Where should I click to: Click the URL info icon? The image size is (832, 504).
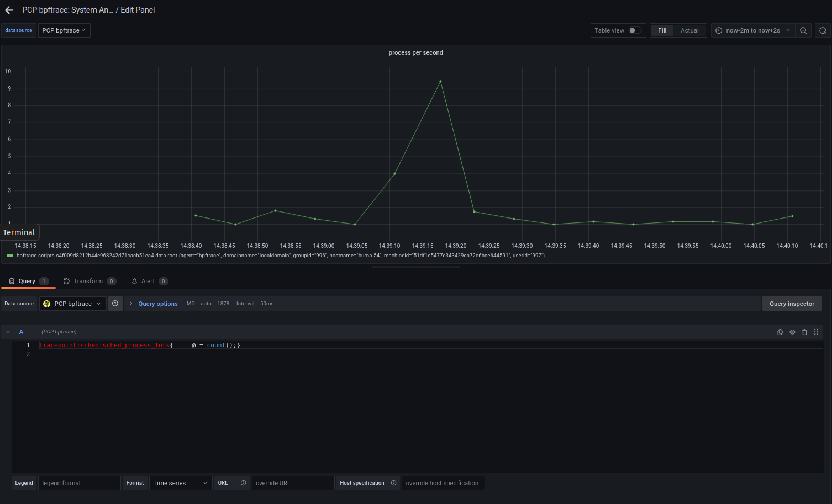[x=243, y=483]
